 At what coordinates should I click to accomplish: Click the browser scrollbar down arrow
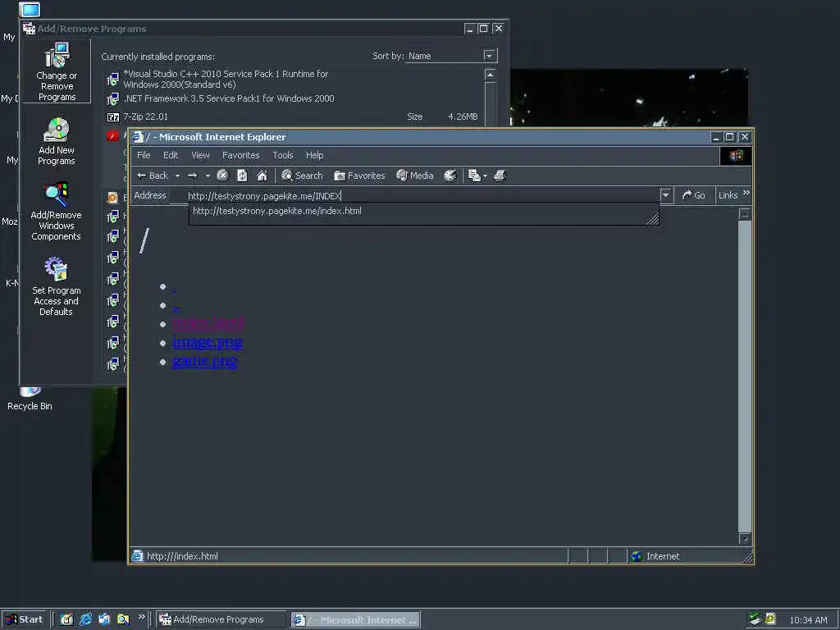745,539
